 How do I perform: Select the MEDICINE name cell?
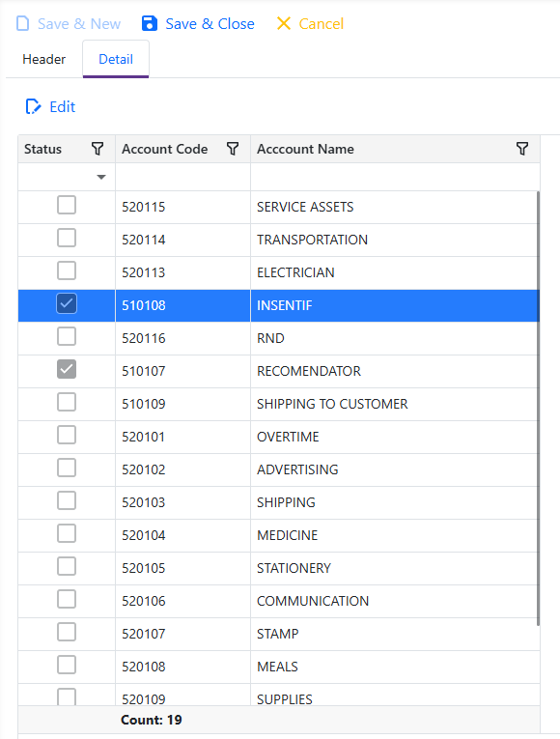click(x=394, y=535)
